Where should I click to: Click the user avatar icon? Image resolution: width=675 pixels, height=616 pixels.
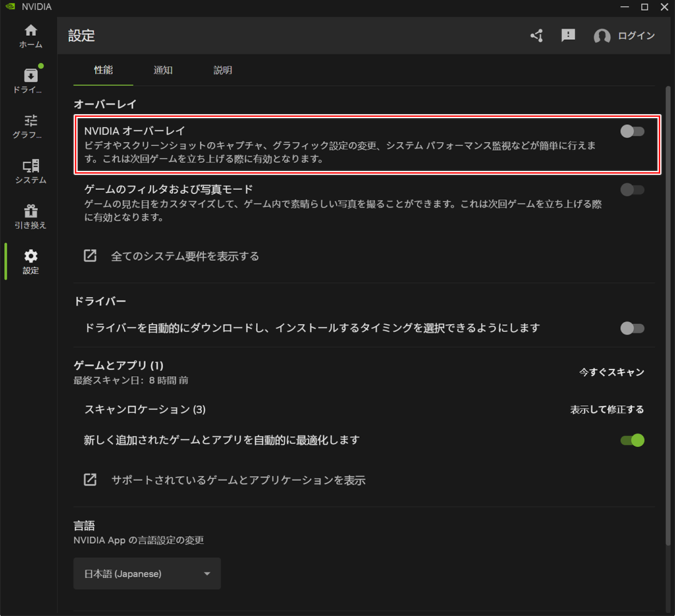tap(602, 36)
